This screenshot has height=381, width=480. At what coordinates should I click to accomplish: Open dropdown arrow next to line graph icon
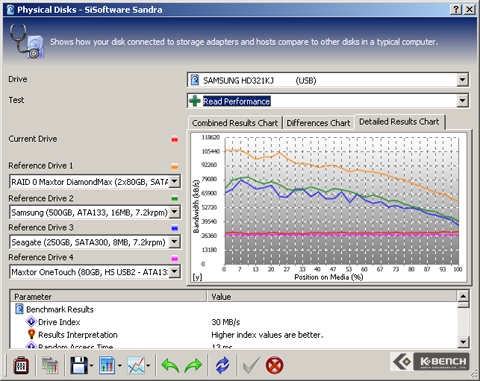tap(148, 366)
